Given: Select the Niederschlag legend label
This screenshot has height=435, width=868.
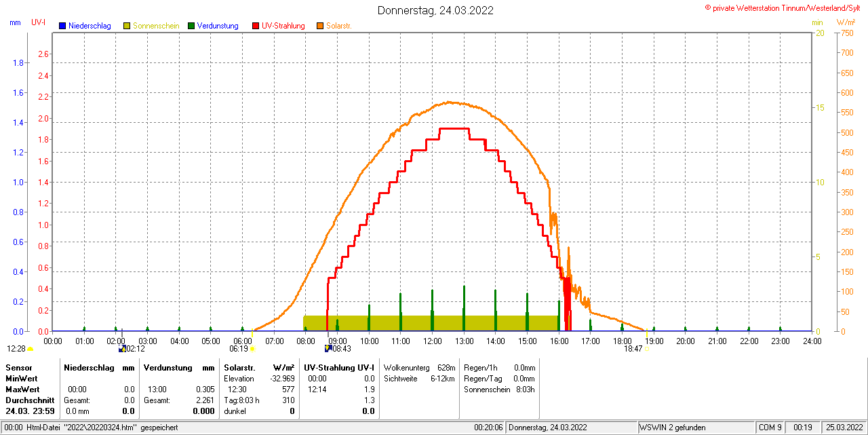Looking at the screenshot, I should [x=90, y=26].
